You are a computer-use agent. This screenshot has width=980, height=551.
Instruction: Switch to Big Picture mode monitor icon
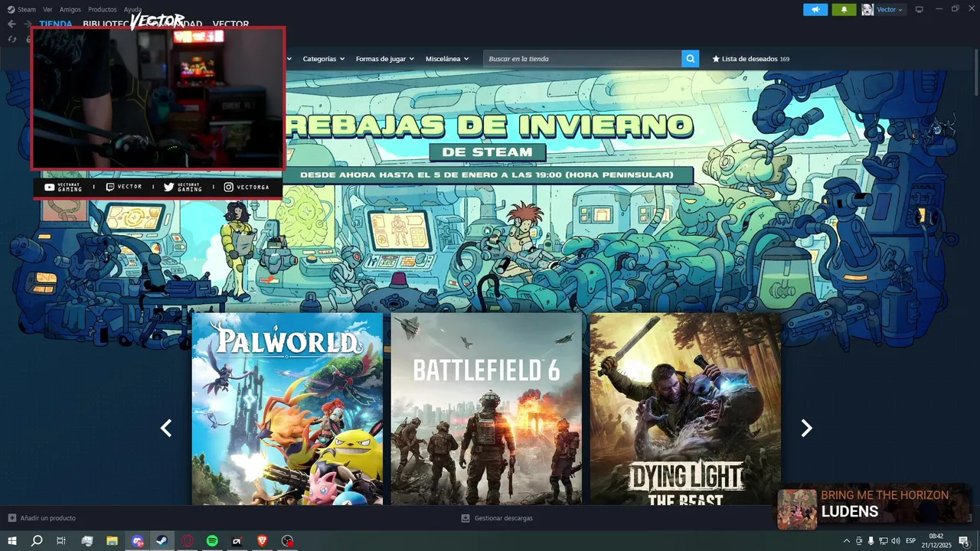pyautogui.click(x=920, y=9)
